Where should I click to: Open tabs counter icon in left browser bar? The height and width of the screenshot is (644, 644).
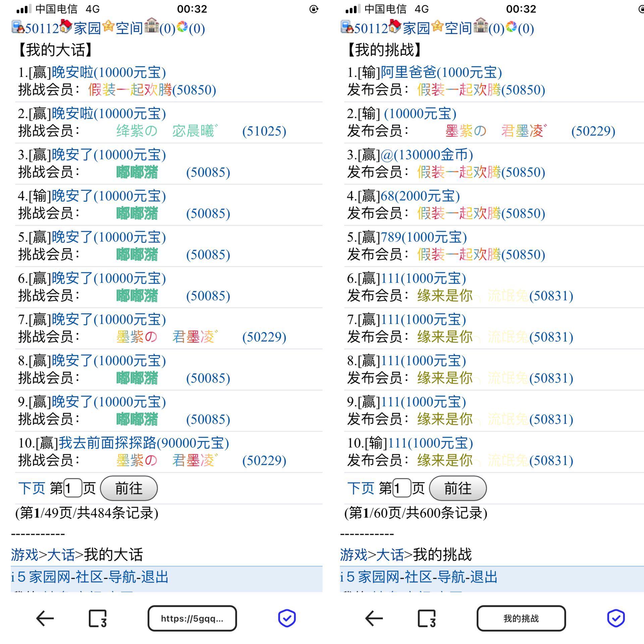pos(98,619)
